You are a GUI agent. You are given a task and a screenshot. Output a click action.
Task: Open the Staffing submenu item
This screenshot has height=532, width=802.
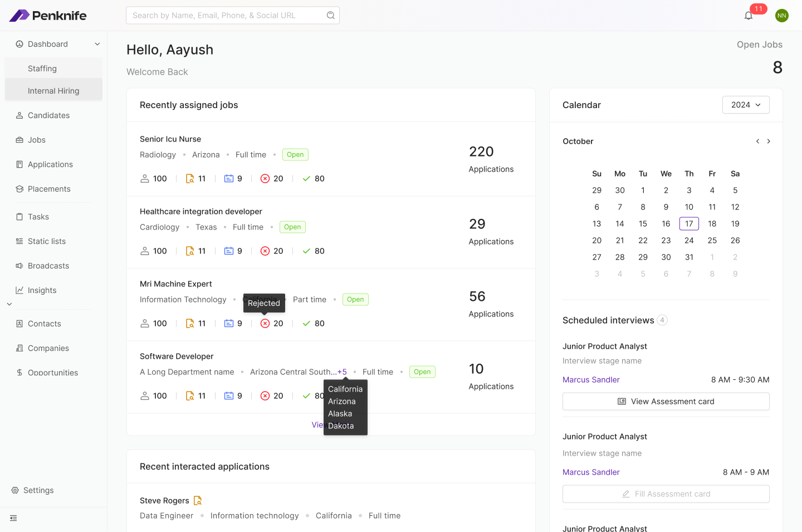[53, 69]
